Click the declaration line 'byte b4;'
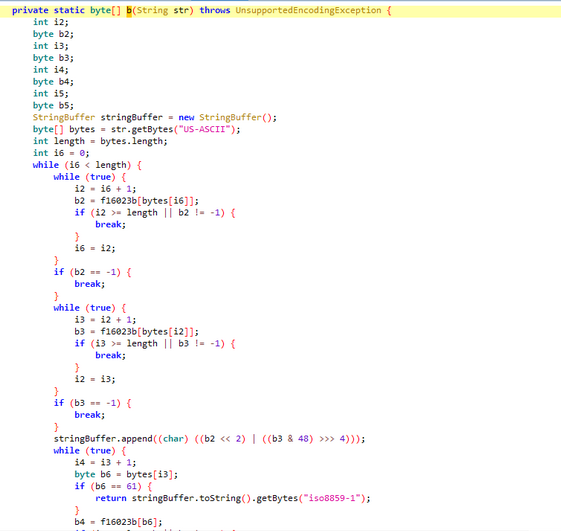Image resolution: width=561 pixels, height=531 pixels. point(53,82)
